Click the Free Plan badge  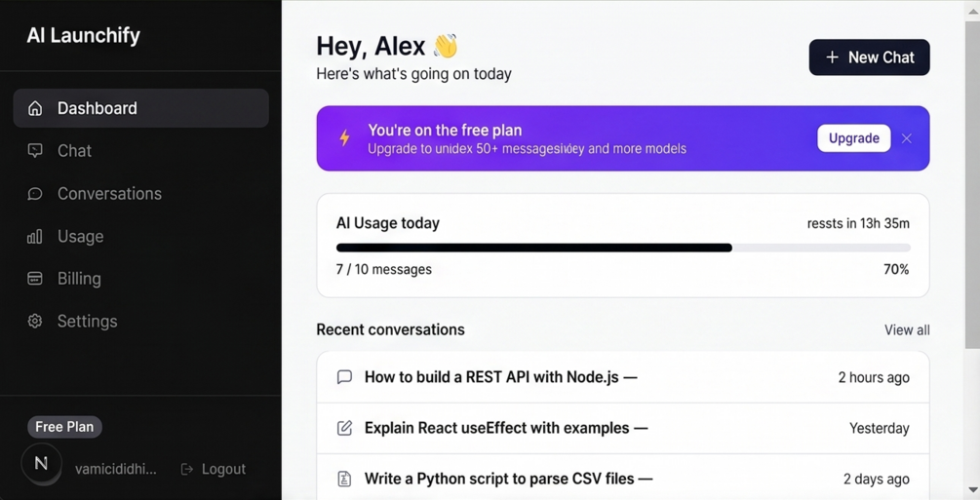pyautogui.click(x=64, y=427)
